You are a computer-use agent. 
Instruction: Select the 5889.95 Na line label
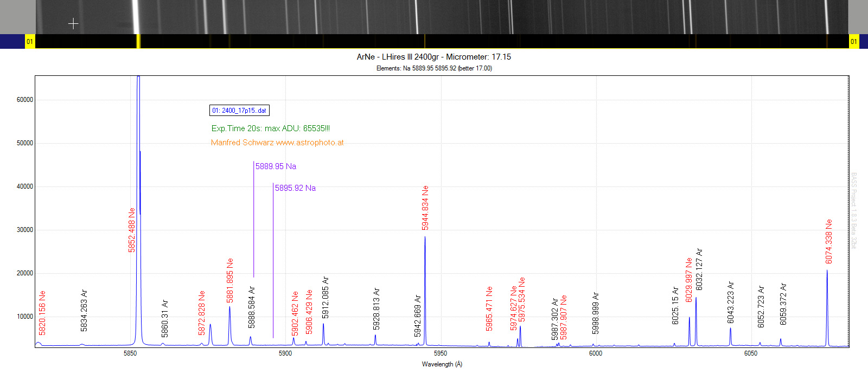(276, 166)
